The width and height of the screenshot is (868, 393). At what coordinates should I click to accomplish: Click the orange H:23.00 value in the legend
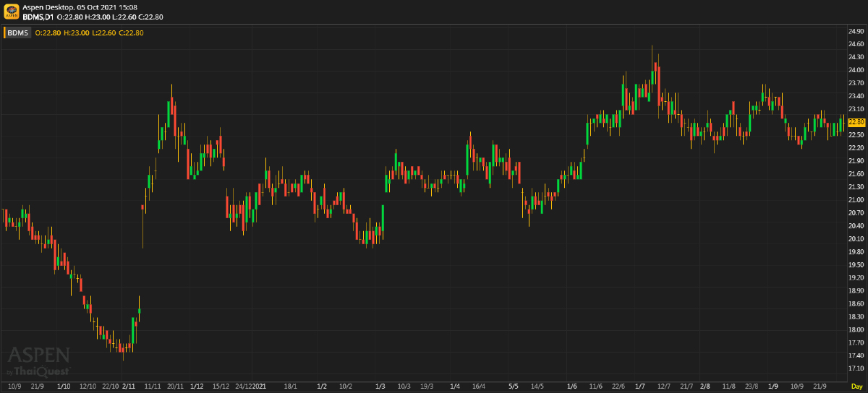pyautogui.click(x=76, y=33)
